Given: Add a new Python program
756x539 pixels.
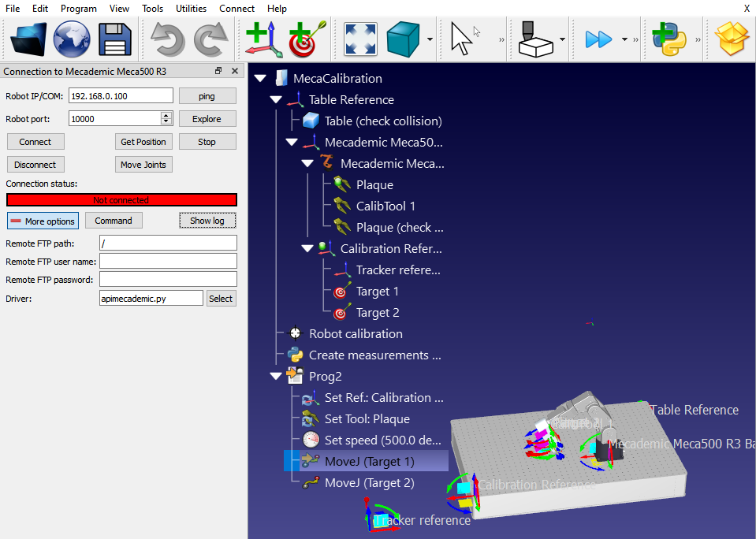Looking at the screenshot, I should pos(669,39).
